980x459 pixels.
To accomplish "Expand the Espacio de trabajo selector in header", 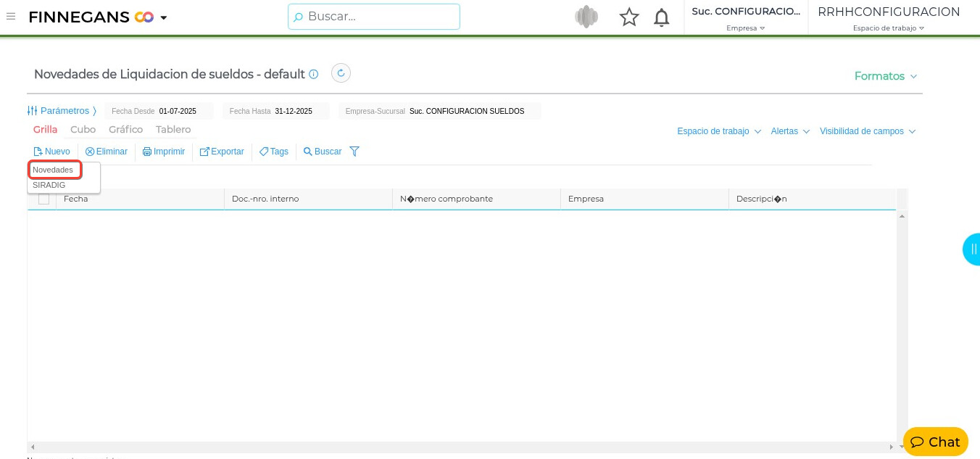I will [889, 28].
